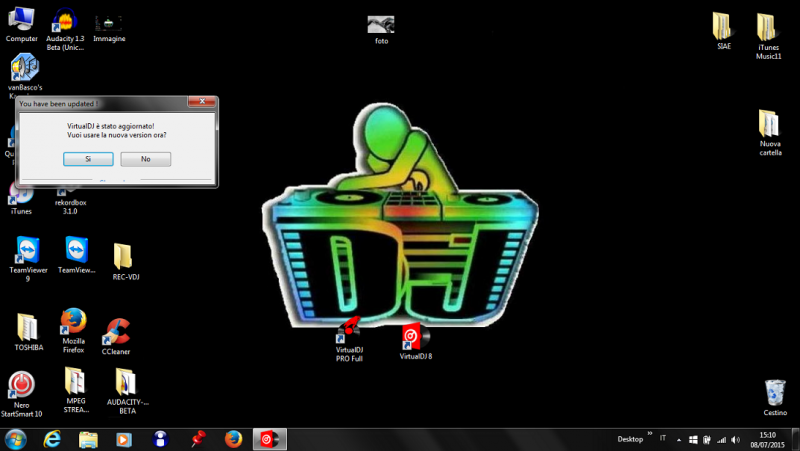The width and height of the screenshot is (800, 451).
Task: Select the REC-VDJ folder
Action: (123, 255)
